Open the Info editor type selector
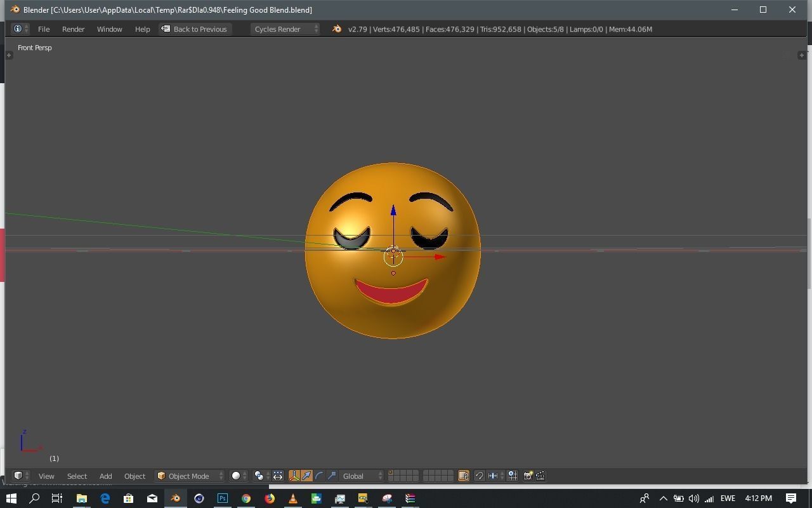Viewport: 812px width, 508px height. 20,29
